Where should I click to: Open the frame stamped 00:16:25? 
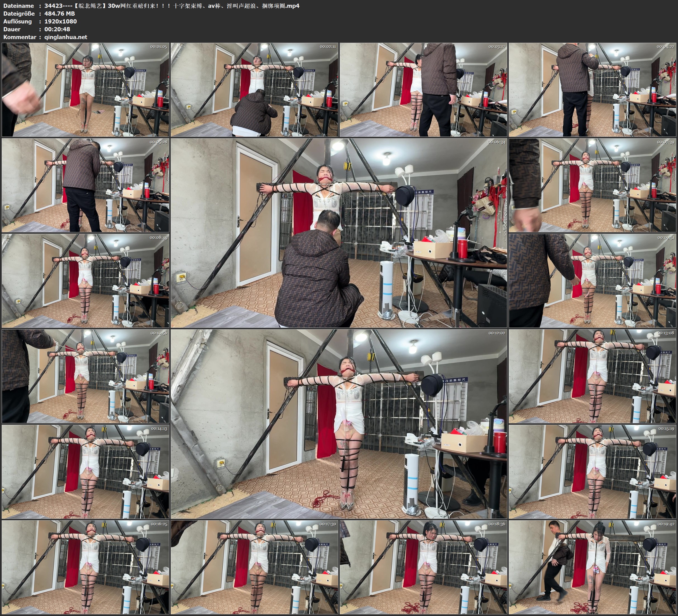pos(85,567)
